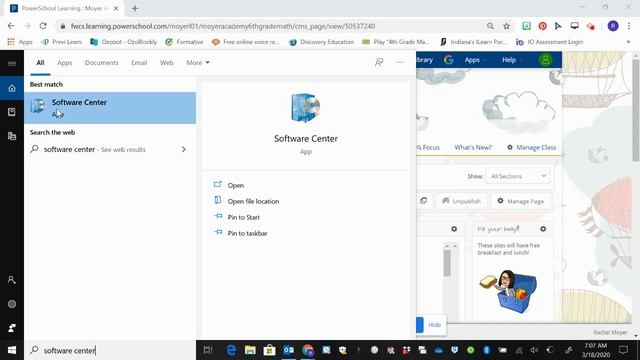Open the Help menu in the PowerSchool header
Image resolution: width=640 pixels, height=360 pixels.
click(512, 60)
